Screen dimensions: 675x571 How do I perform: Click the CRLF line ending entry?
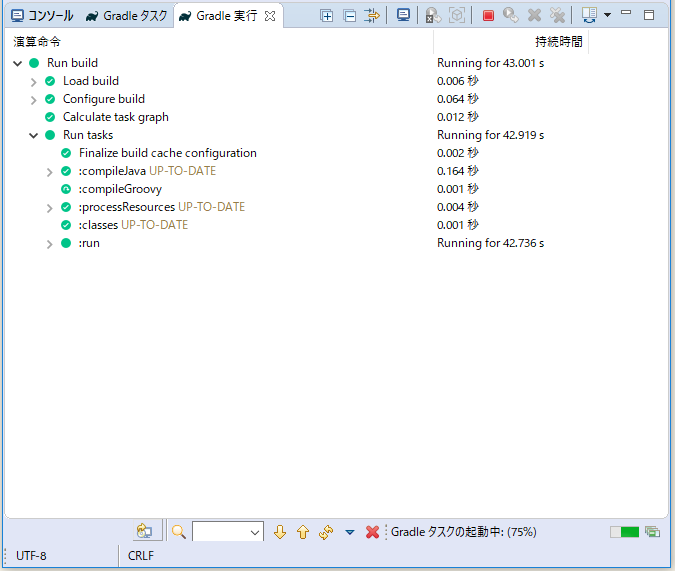[x=141, y=556]
